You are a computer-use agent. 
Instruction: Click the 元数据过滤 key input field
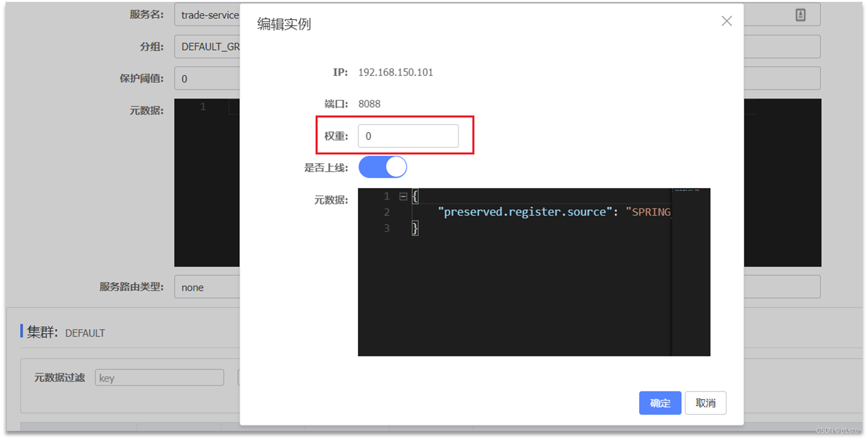click(159, 378)
